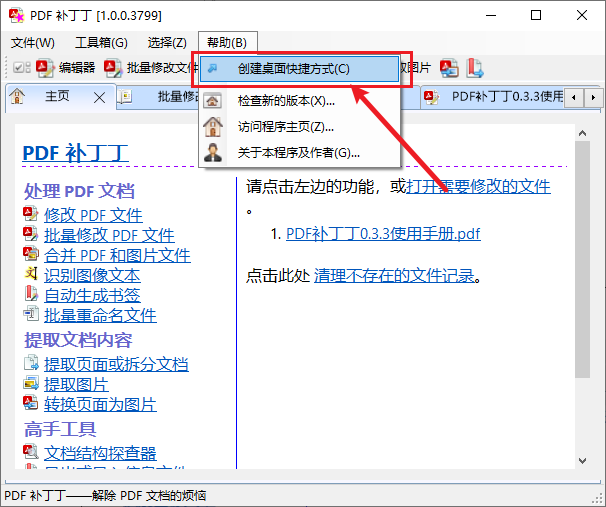Click the 高手工具 section heading
This screenshot has height=507, width=606.
pos(60,429)
